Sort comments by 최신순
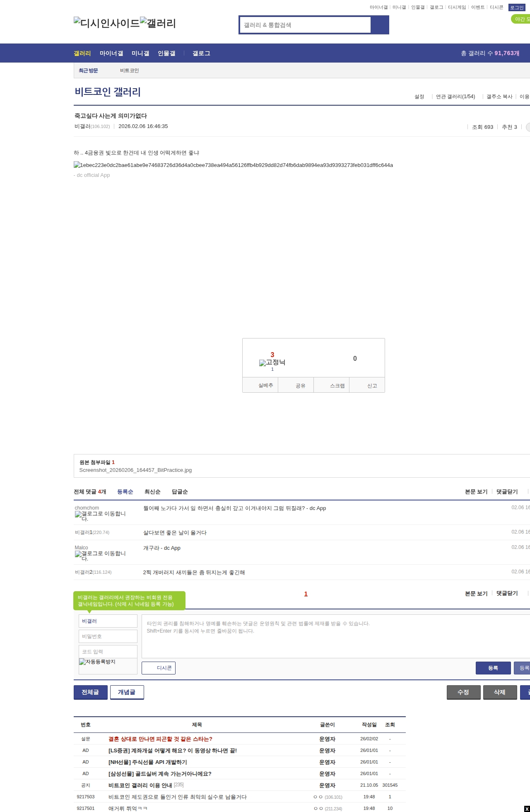Viewport: 530px width, 812px height. [152, 492]
